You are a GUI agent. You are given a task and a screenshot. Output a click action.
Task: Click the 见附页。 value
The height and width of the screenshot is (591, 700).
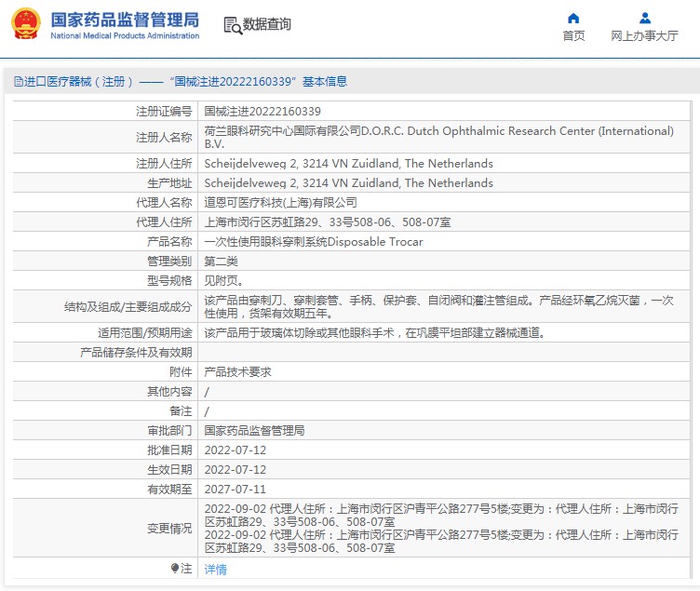pos(223,281)
